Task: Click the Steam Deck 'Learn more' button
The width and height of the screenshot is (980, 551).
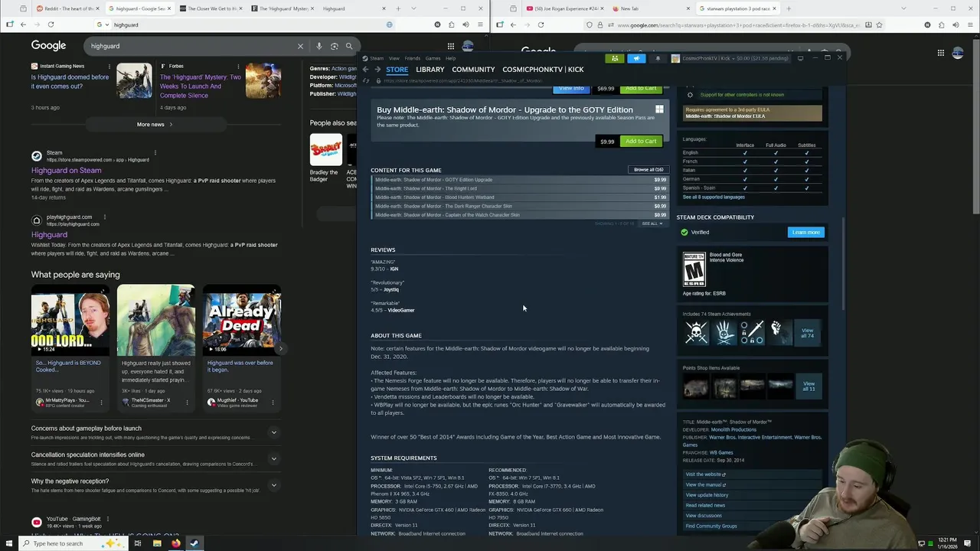Action: point(805,233)
